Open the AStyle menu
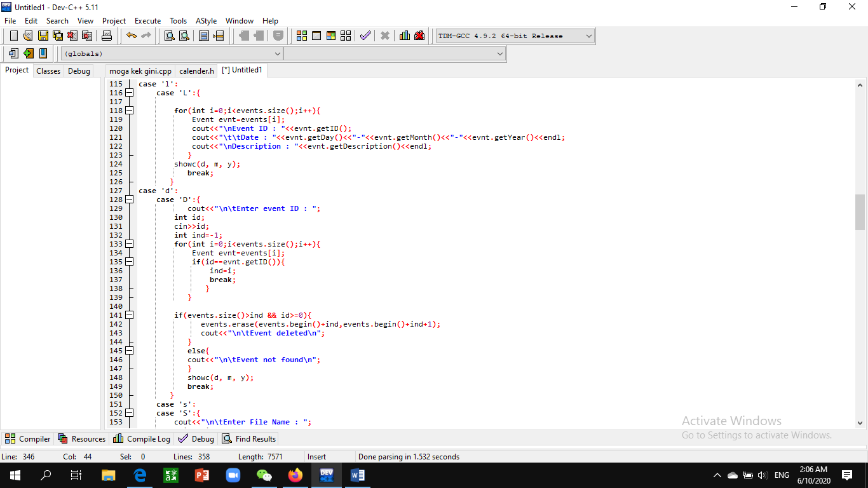Image resolution: width=868 pixels, height=488 pixels. pos(206,21)
